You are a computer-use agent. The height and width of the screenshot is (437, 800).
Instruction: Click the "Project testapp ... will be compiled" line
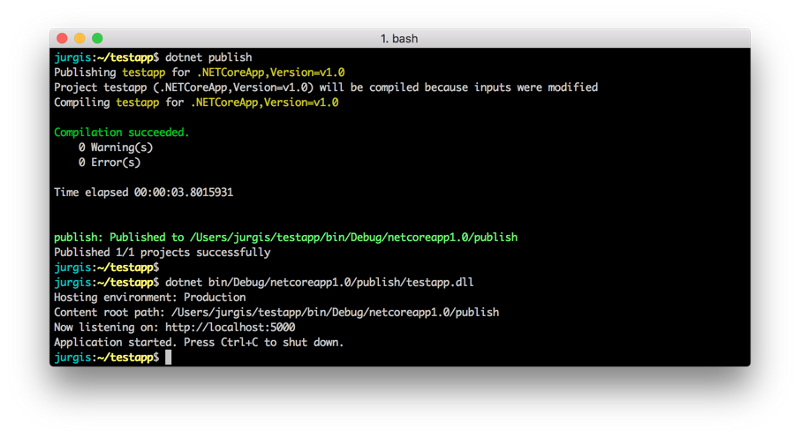pos(325,87)
